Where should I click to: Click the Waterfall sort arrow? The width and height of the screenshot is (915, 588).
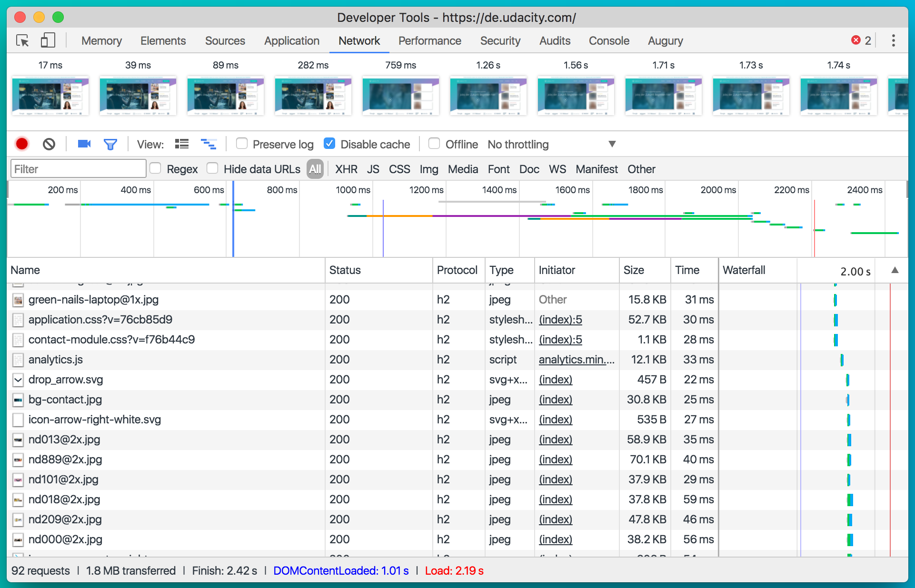click(x=895, y=270)
